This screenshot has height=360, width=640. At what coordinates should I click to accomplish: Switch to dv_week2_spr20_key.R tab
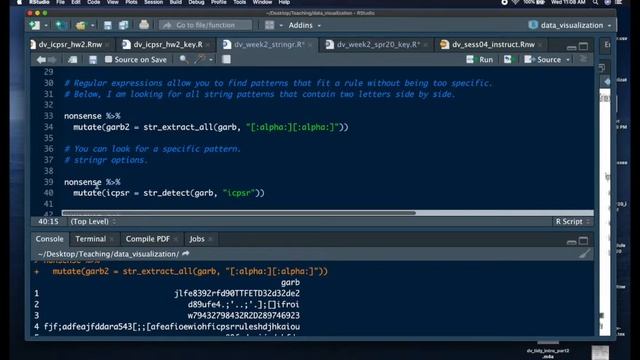pyautogui.click(x=378, y=44)
